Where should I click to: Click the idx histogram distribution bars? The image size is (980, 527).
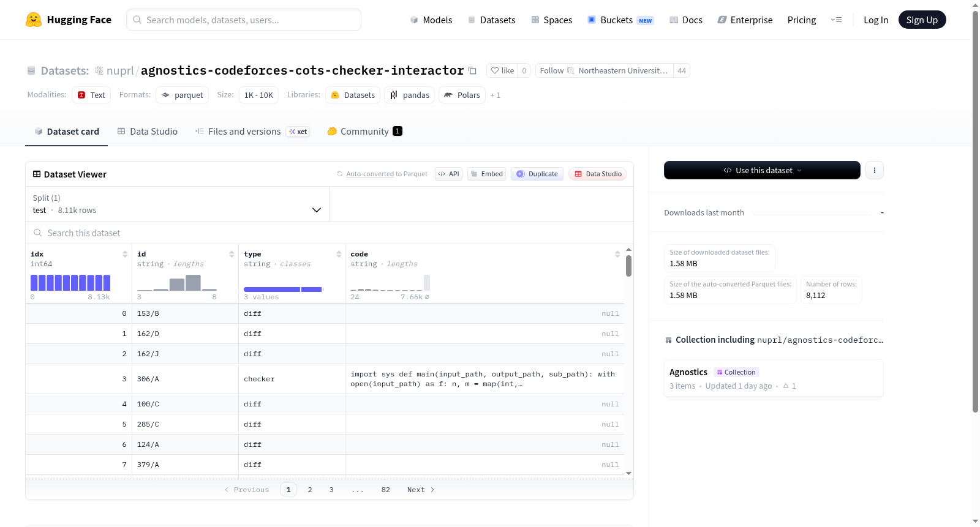pos(70,283)
